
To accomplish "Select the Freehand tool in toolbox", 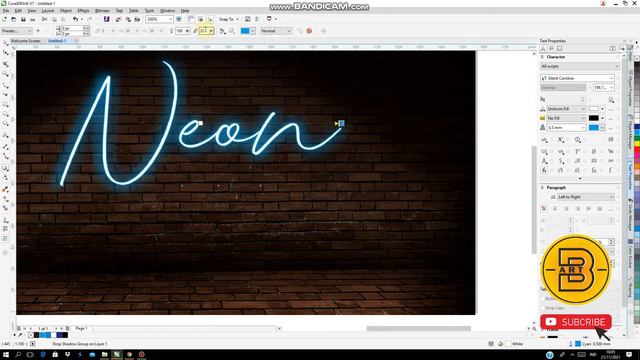I will 5,85.
